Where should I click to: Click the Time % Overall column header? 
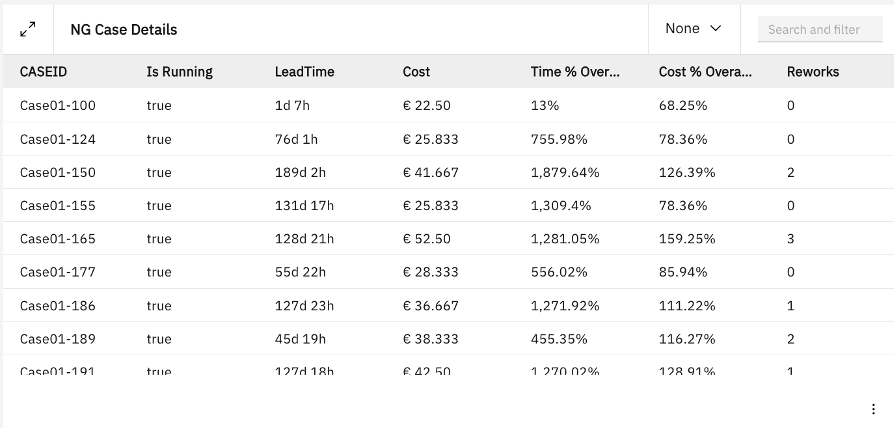(x=576, y=72)
